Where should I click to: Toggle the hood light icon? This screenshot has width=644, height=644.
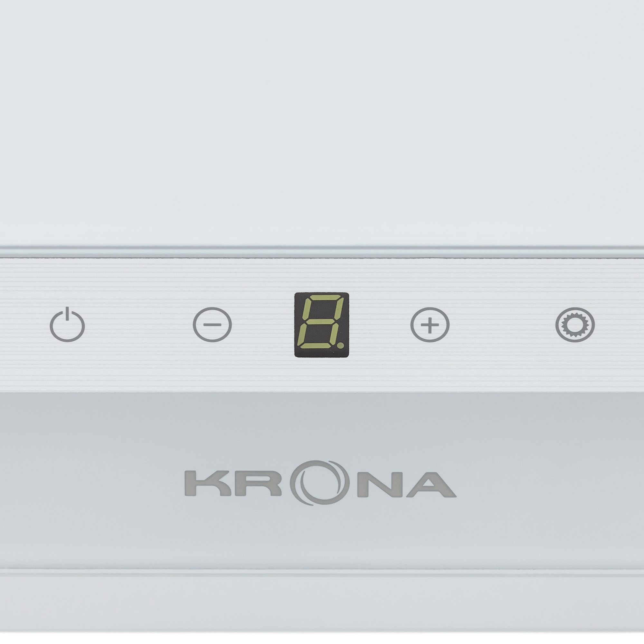coord(575,325)
